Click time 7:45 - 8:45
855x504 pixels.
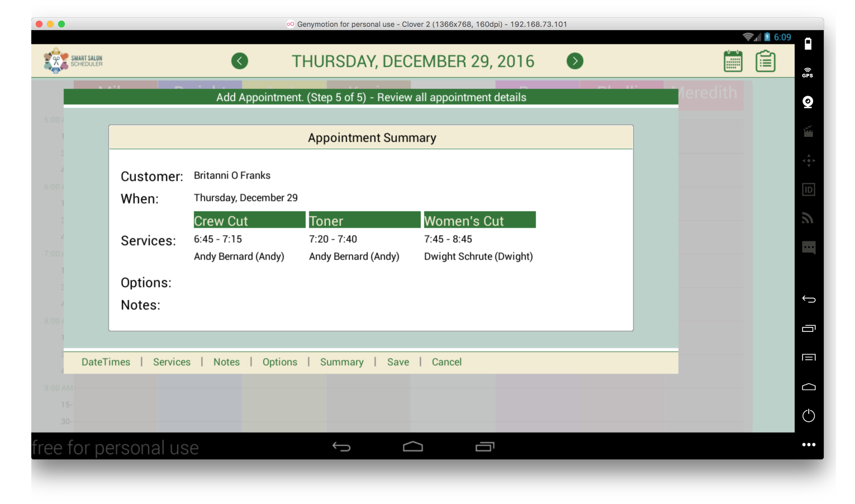pyautogui.click(x=448, y=239)
